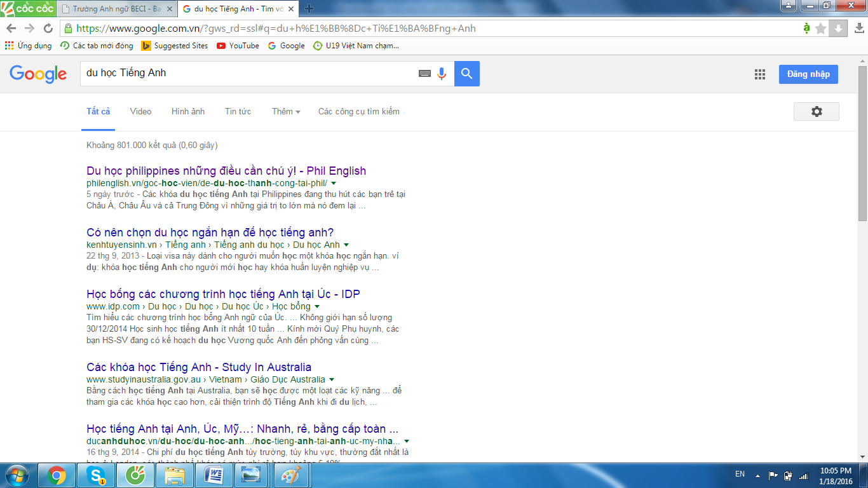Start voice search with the microphone icon
Viewport: 868px width, 488px height.
point(442,74)
